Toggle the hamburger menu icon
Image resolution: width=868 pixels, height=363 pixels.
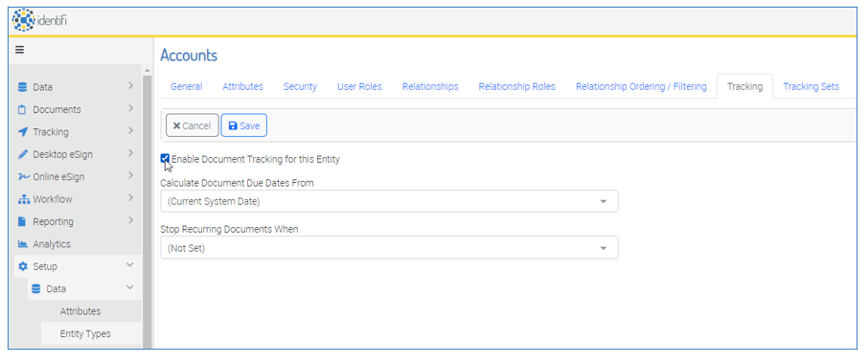19,50
